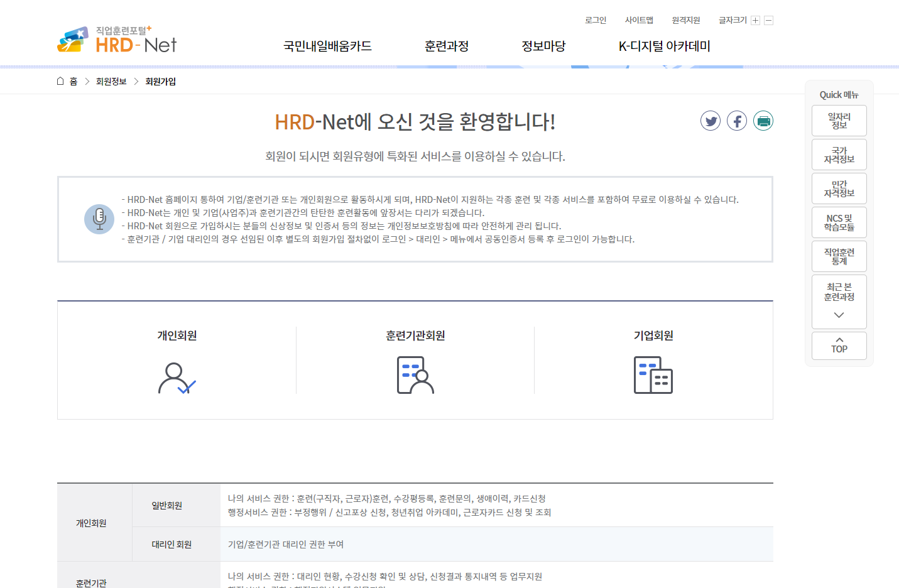Screen dimensions: 899x588
Task: Share page on Facebook
Action: coord(737,121)
